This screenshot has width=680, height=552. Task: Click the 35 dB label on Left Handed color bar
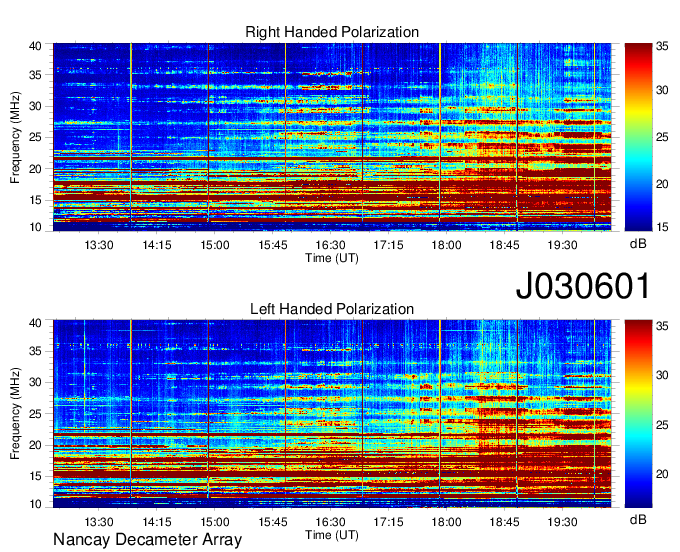(x=662, y=326)
